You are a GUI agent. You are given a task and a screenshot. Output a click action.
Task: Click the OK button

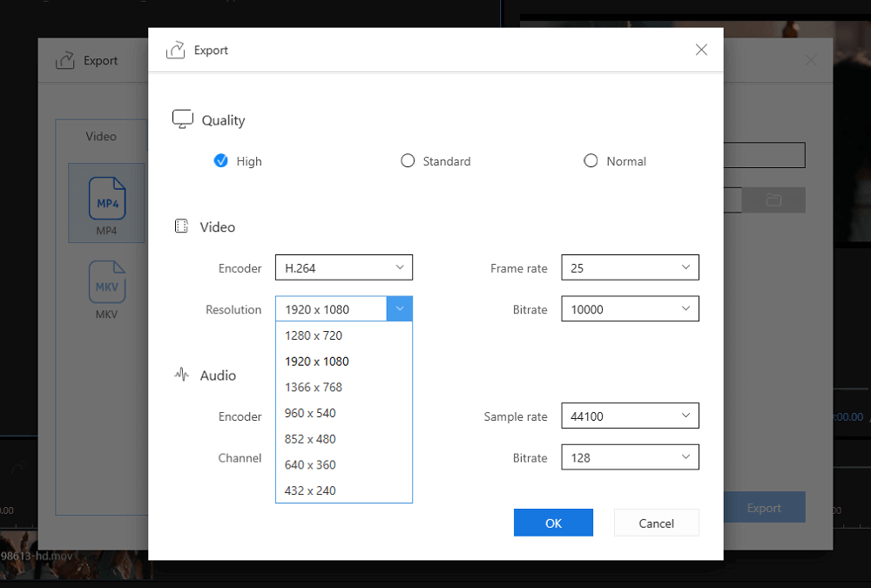(x=553, y=523)
